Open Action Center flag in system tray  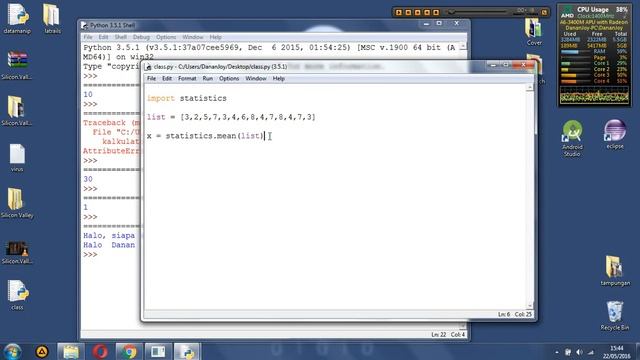pos(568,352)
